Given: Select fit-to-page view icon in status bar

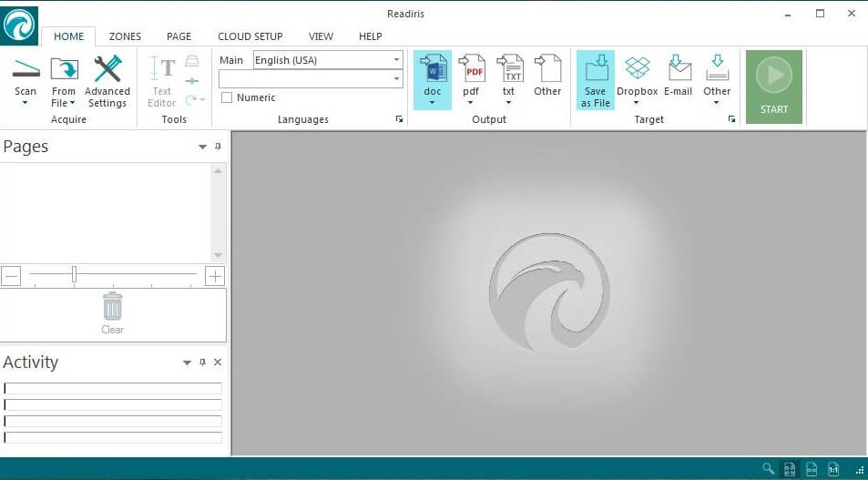Looking at the screenshot, I should pos(790,469).
